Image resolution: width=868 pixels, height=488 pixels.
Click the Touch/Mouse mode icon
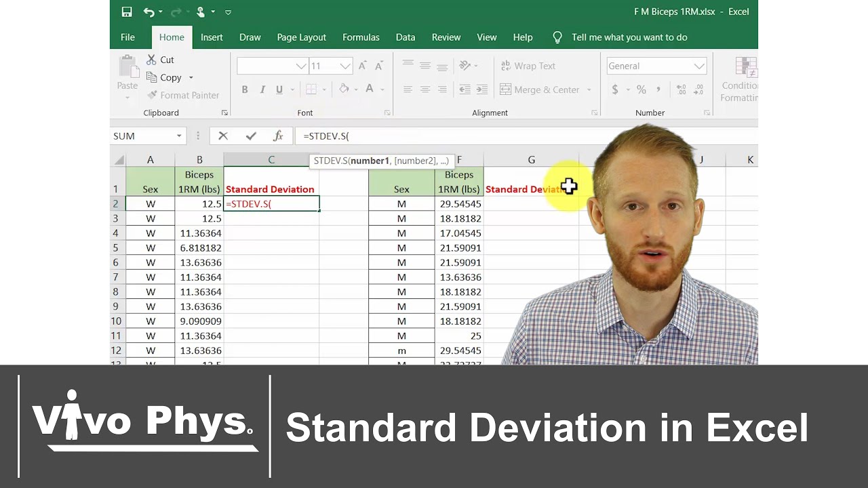coord(201,12)
